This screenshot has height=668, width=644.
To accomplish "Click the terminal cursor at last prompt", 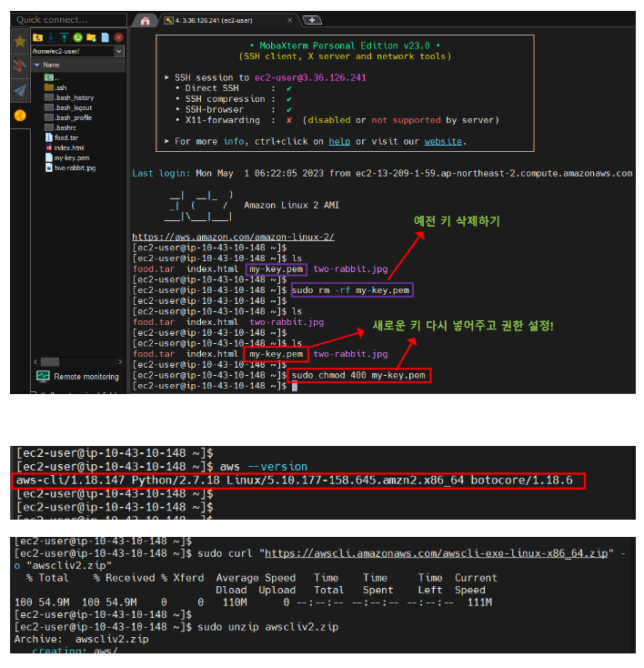I will (295, 387).
